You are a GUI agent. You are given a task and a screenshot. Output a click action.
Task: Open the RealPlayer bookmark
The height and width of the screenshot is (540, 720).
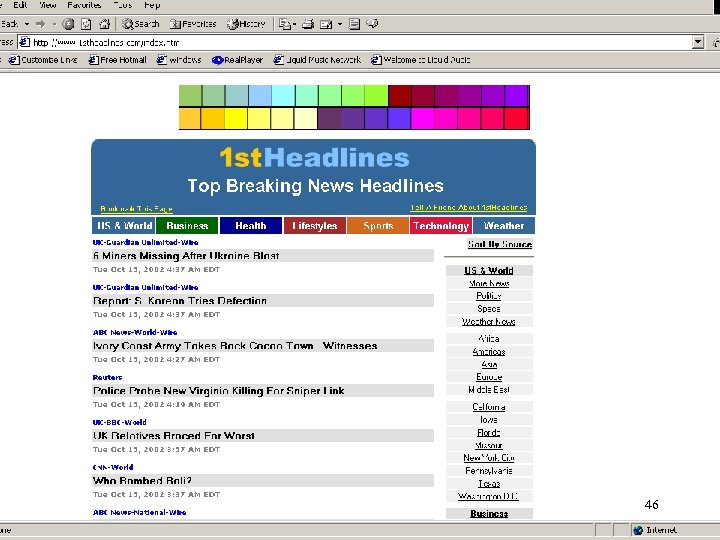click(237, 60)
